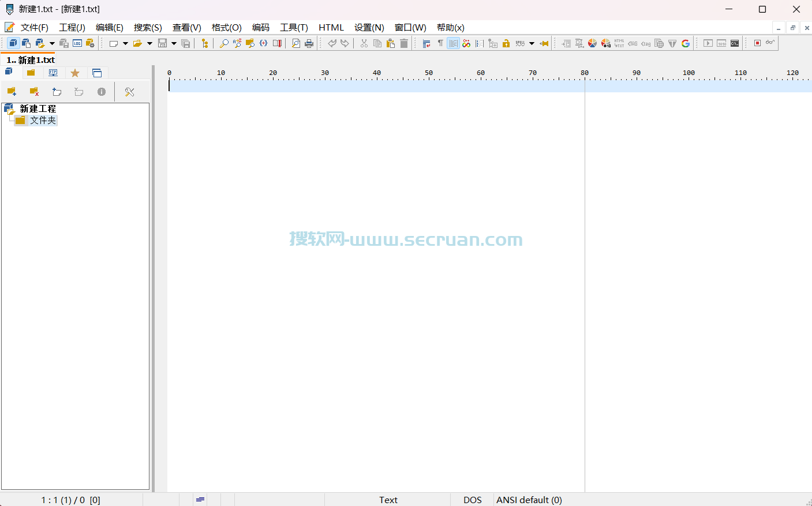
Task: Click the record macro red square icon
Action: 758,43
